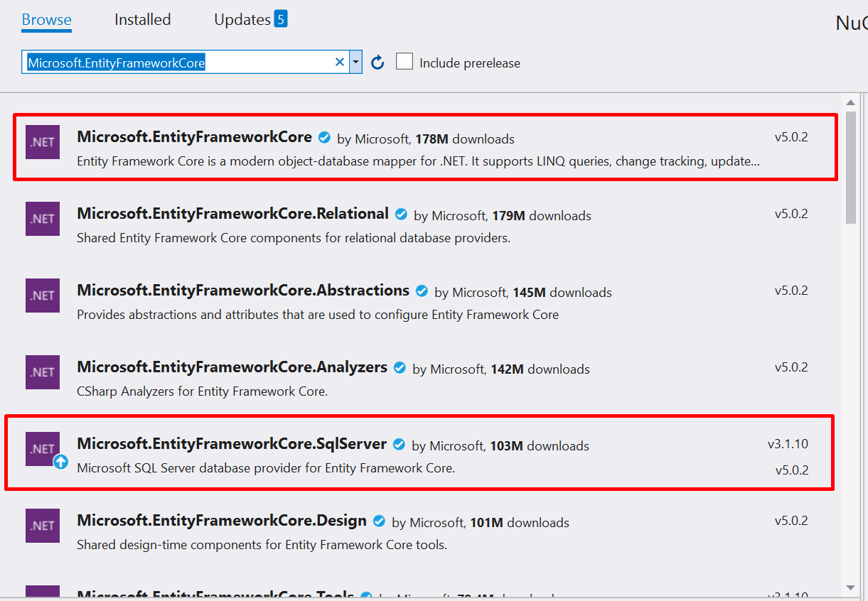
Task: Open the search history dropdown arrow
Action: (355, 62)
